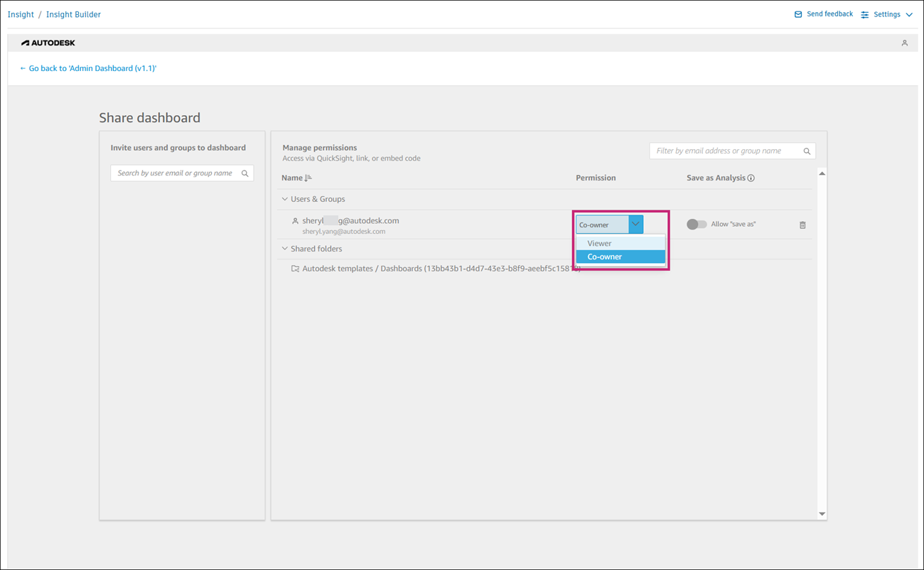Image resolution: width=924 pixels, height=570 pixels.
Task: Click the Send feedback envelope icon
Action: click(x=798, y=14)
